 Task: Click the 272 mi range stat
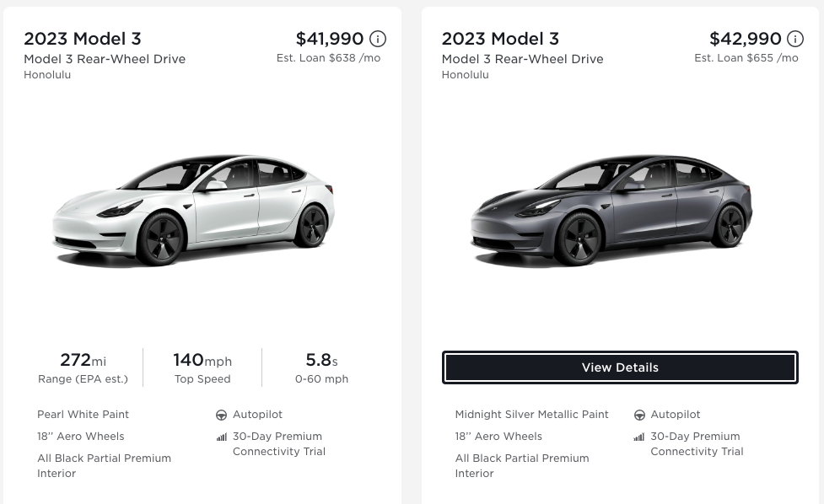(x=83, y=367)
